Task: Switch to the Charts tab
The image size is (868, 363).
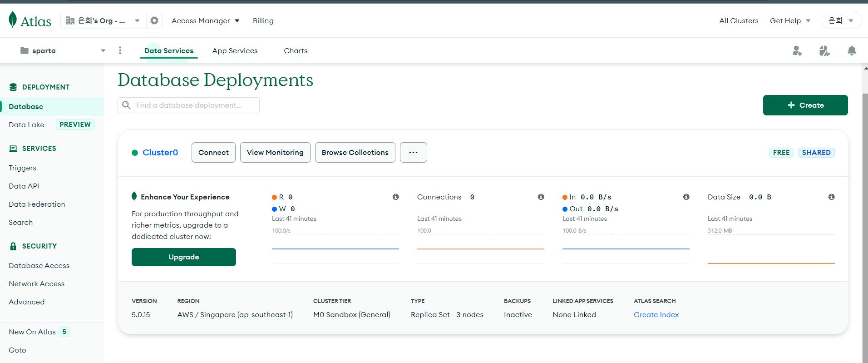Action: (x=296, y=51)
